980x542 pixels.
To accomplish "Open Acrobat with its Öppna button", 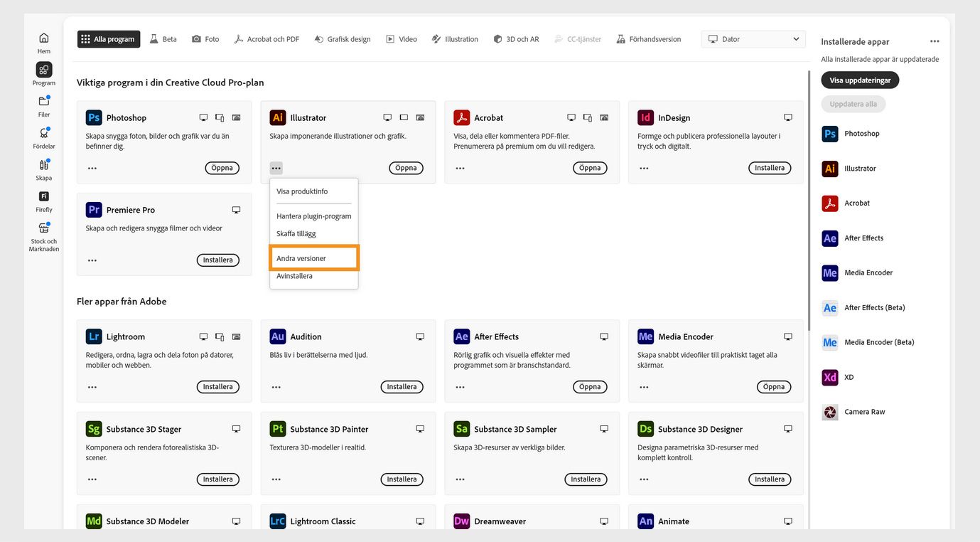I will click(x=591, y=169).
